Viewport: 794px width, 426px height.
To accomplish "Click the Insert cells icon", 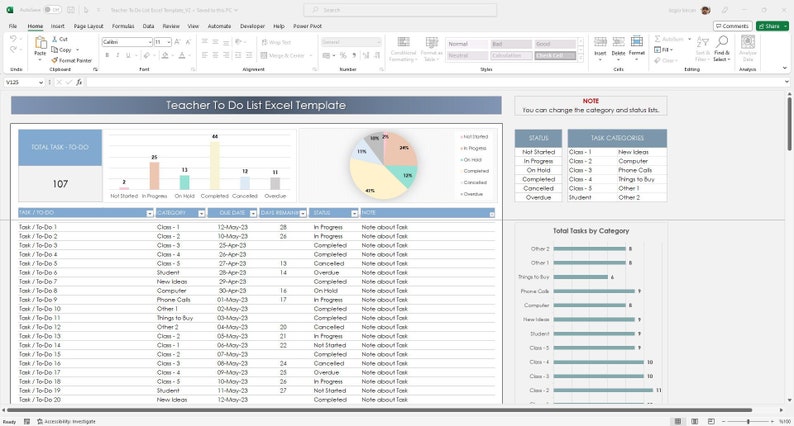I will (x=600, y=43).
